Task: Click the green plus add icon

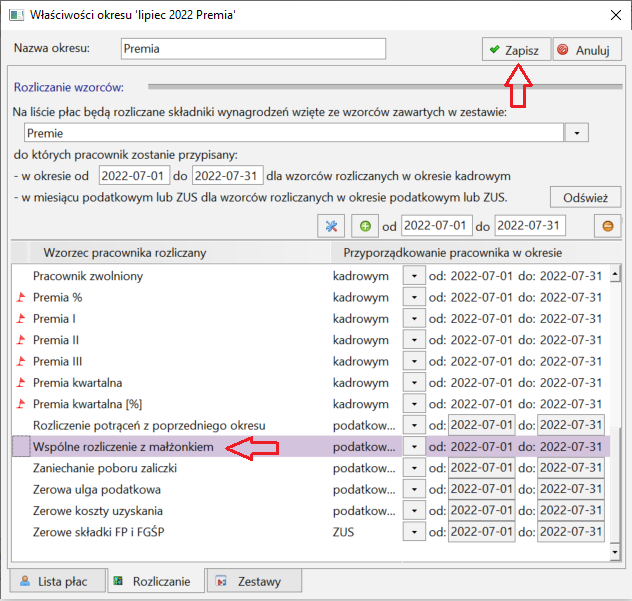Action: (x=365, y=226)
